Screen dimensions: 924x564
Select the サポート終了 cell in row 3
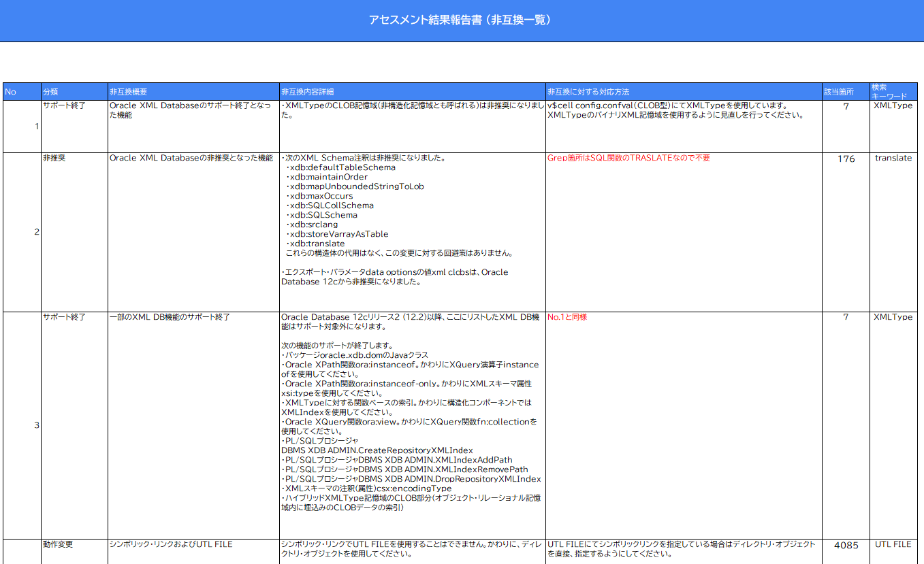click(74, 425)
